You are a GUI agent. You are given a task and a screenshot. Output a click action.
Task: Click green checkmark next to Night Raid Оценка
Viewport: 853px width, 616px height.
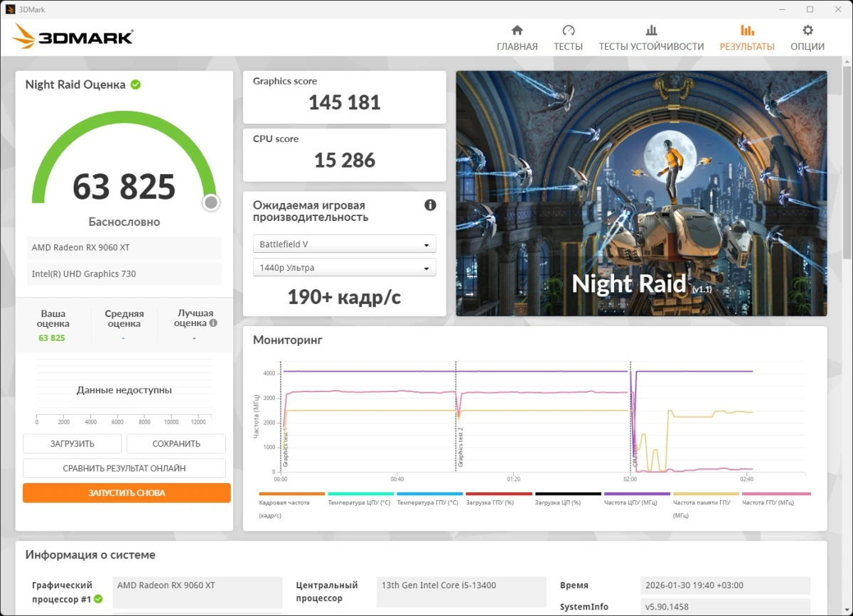[x=136, y=85]
